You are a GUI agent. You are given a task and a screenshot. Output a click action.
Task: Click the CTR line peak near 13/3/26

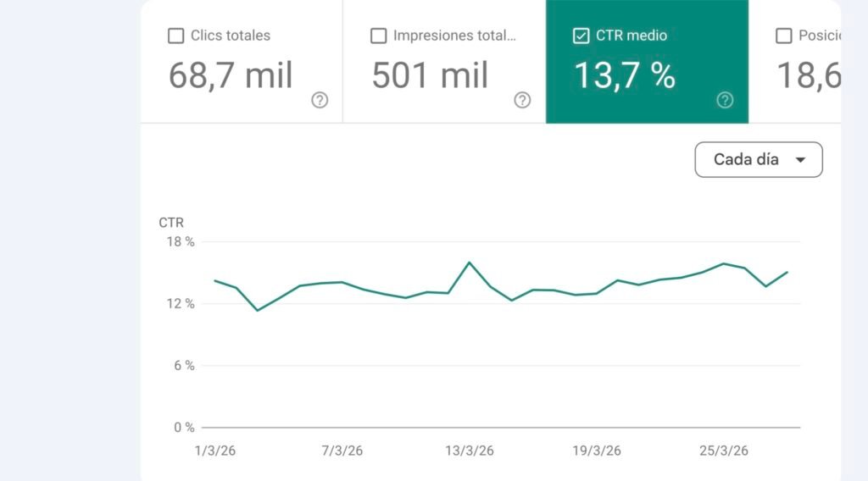pyautogui.click(x=470, y=263)
